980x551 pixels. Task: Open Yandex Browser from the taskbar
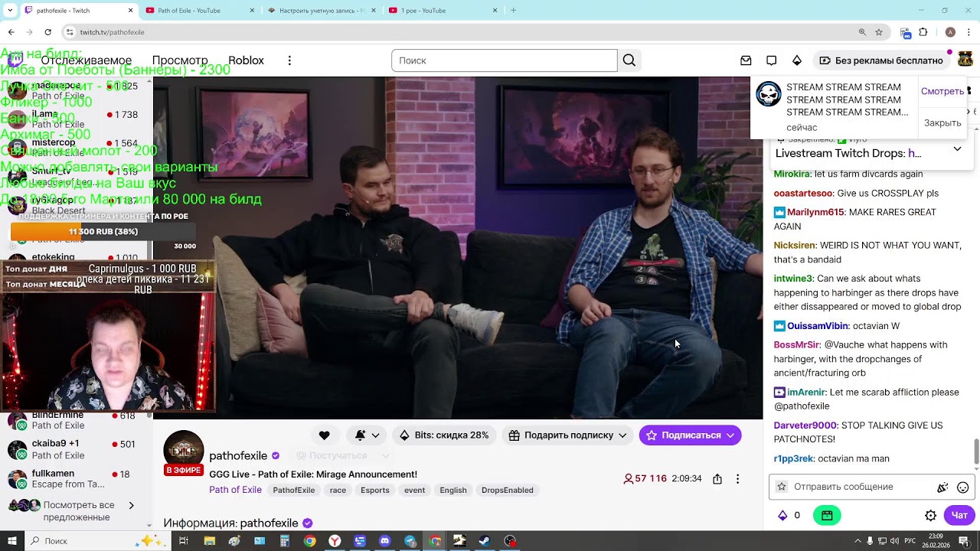(x=335, y=541)
